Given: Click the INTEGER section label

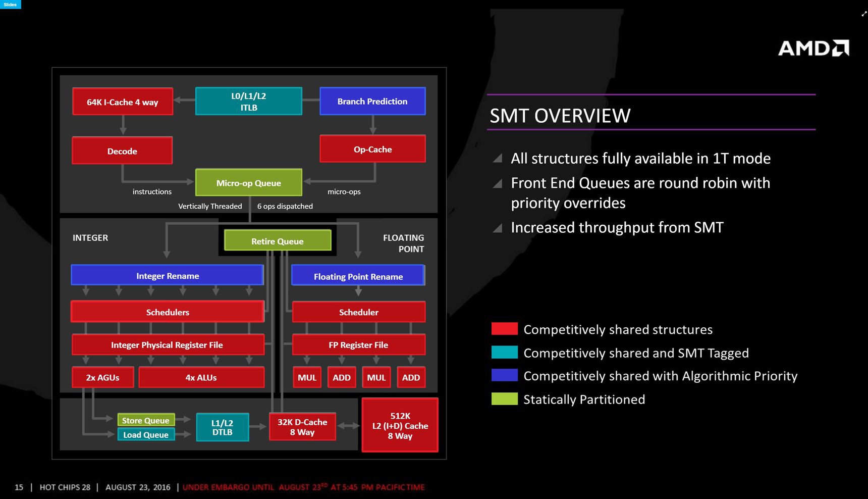Looking at the screenshot, I should (x=90, y=238).
